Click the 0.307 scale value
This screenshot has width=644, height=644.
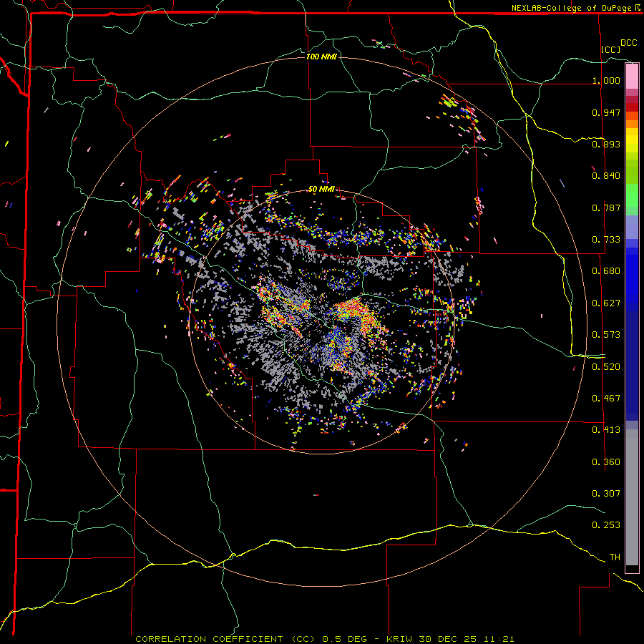(606, 494)
